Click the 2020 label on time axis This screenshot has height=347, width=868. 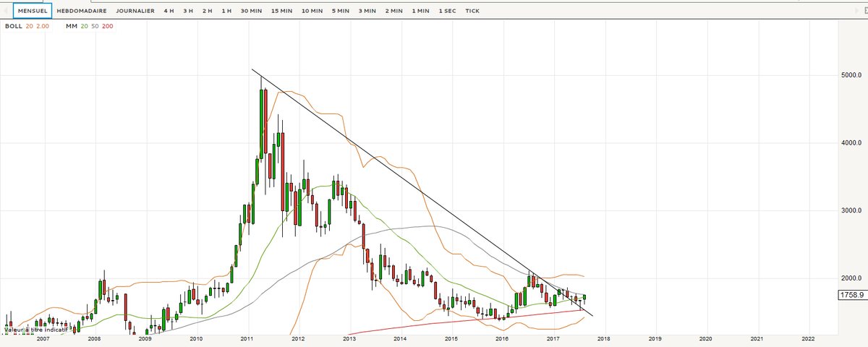pos(706,338)
